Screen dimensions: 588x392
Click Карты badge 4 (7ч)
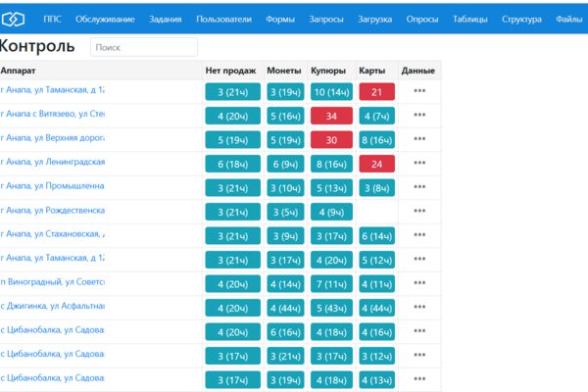coord(377,116)
